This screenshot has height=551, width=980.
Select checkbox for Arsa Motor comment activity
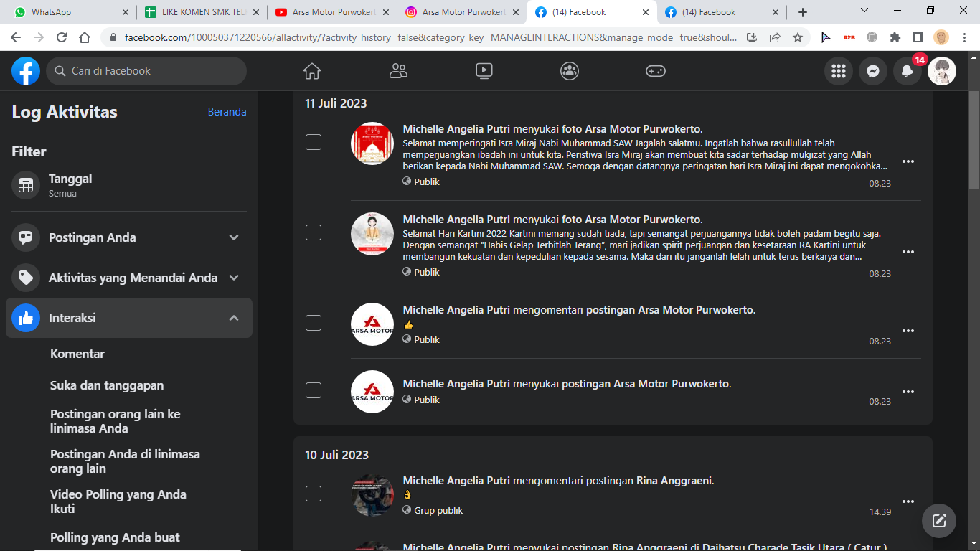(x=314, y=323)
